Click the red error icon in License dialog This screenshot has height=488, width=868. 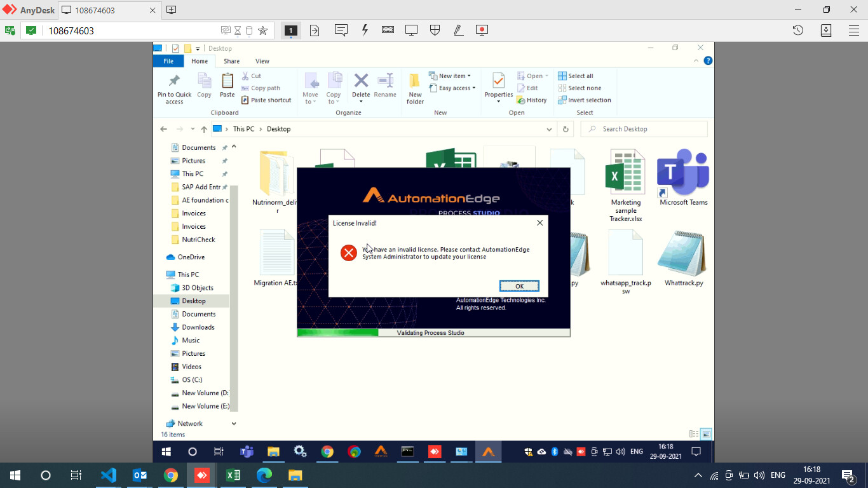(x=348, y=253)
